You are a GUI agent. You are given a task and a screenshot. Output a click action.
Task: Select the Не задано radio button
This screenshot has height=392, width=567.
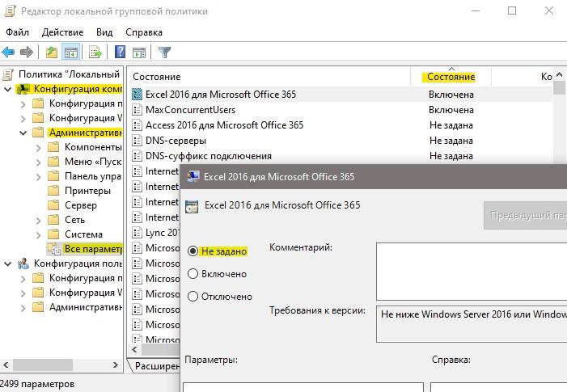coord(193,251)
